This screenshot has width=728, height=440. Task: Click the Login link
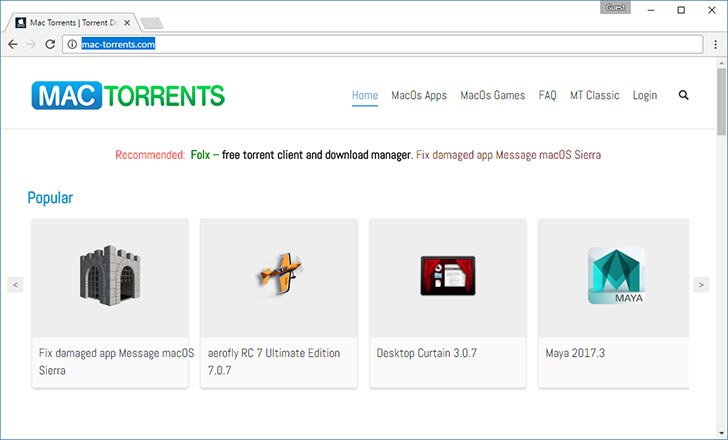click(x=644, y=95)
